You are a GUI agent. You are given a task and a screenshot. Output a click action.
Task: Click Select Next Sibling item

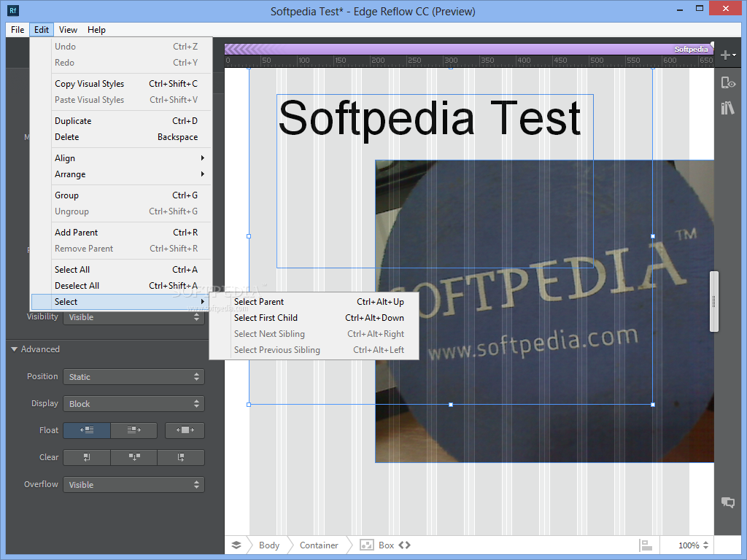[314, 334]
